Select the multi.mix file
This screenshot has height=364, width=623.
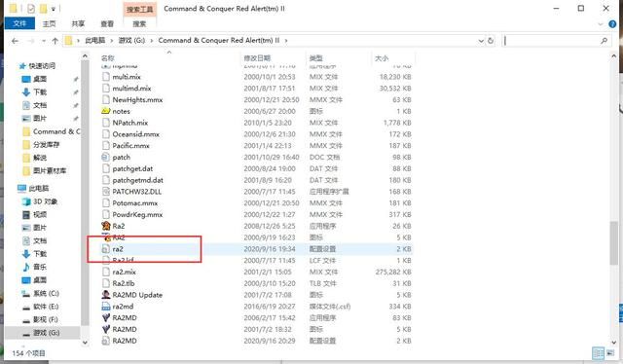(127, 77)
